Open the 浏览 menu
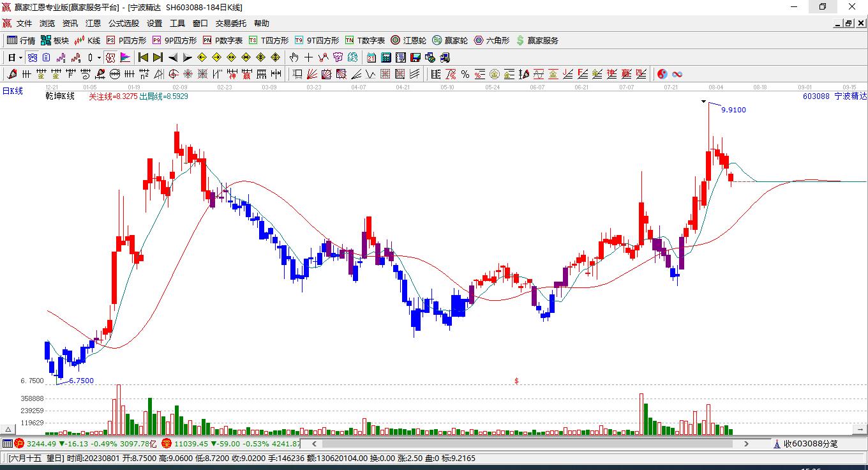Image resolution: width=868 pixels, height=470 pixels. coord(47,24)
